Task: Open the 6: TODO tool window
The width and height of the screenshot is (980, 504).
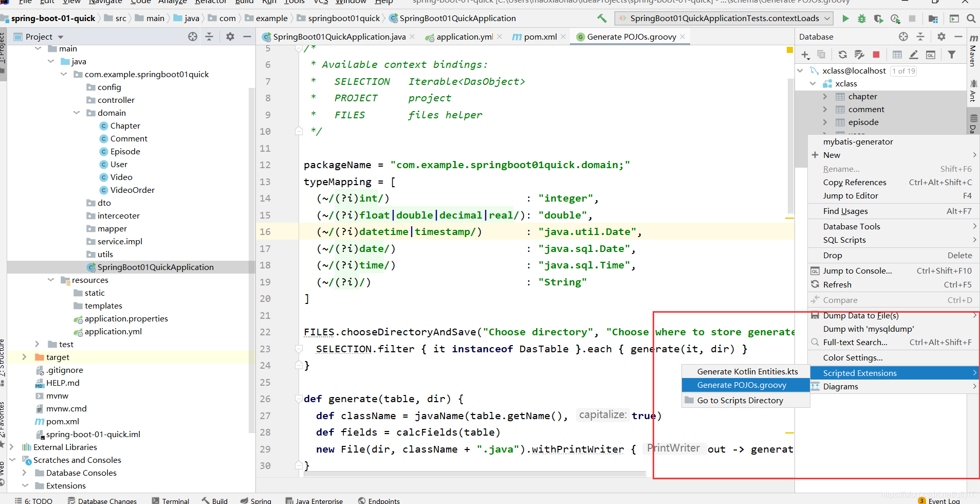Action: [x=33, y=500]
